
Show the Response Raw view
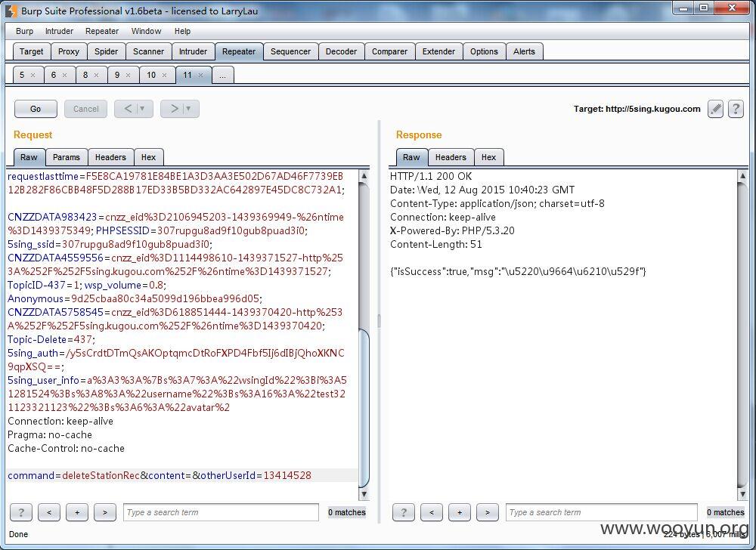tap(411, 157)
